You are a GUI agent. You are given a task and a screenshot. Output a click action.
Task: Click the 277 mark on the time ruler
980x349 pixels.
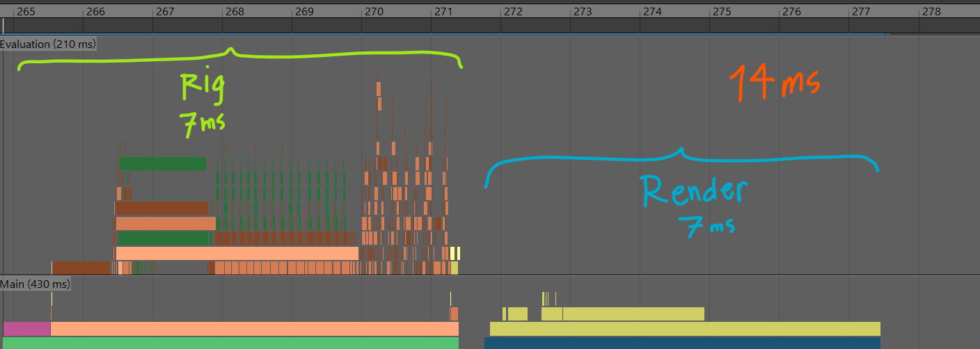[861, 12]
